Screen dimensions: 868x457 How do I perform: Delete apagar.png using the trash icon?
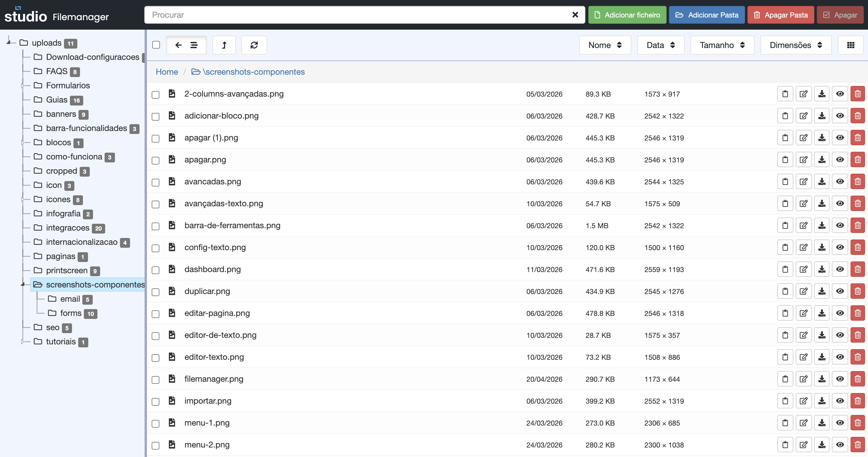pyautogui.click(x=858, y=159)
